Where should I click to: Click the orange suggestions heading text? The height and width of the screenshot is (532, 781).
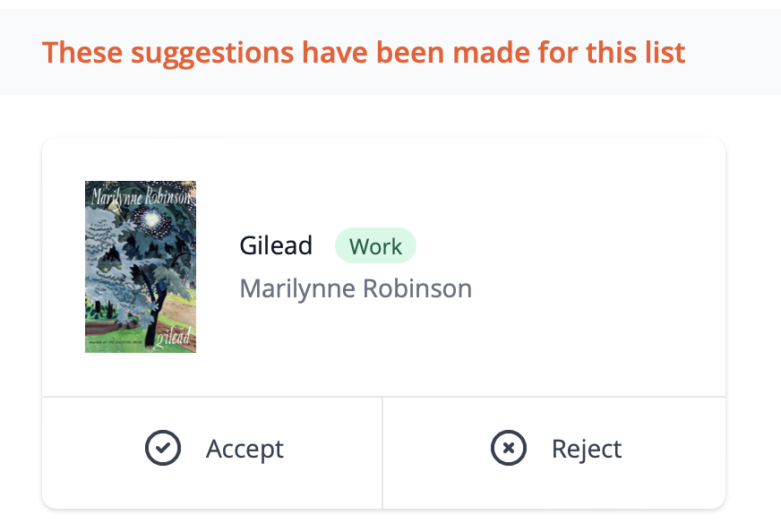[x=364, y=52]
